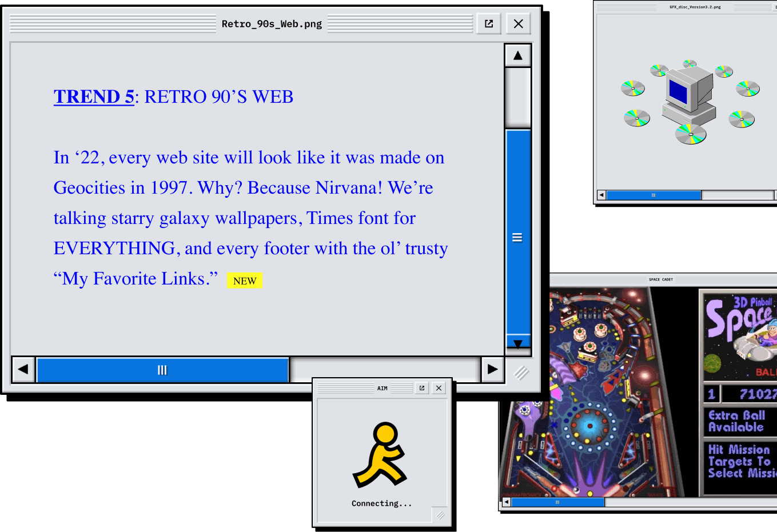This screenshot has width=777, height=532.
Task: Open the AIM window's external link icon
Action: pos(422,388)
